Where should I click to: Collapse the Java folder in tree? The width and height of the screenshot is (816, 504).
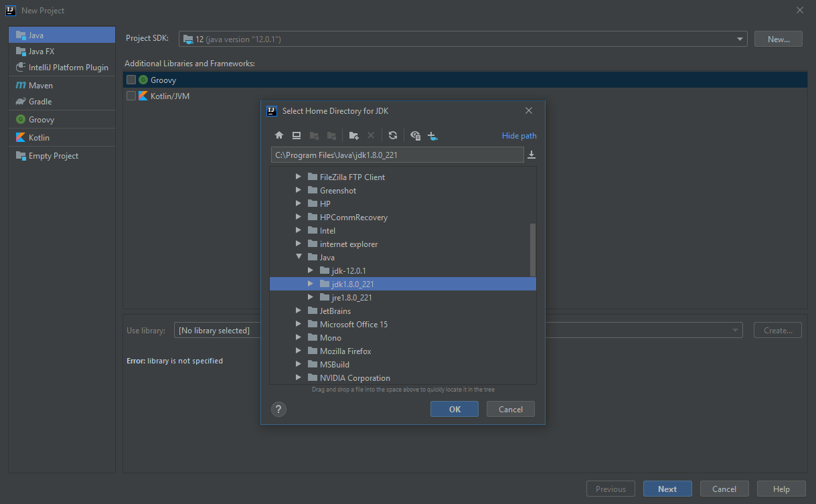(x=299, y=257)
